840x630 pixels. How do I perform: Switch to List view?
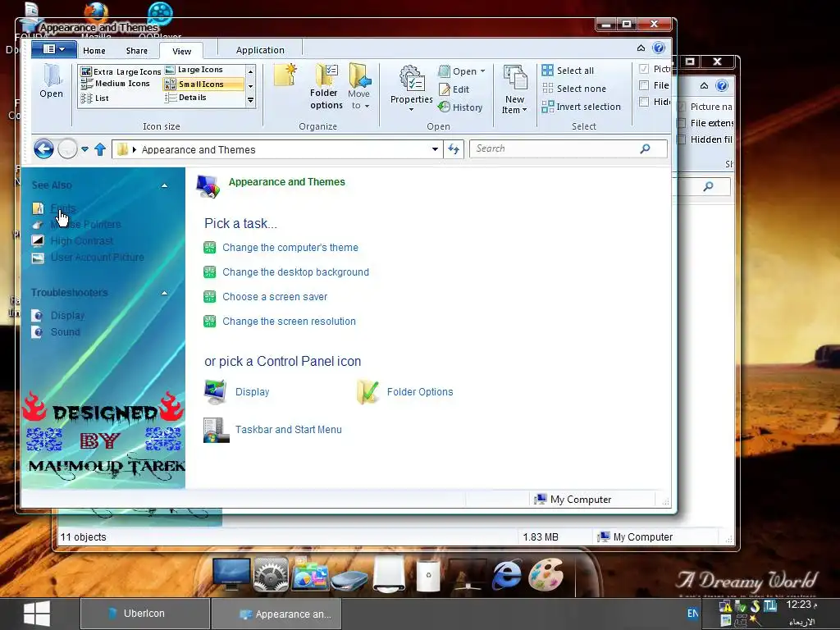(x=95, y=98)
